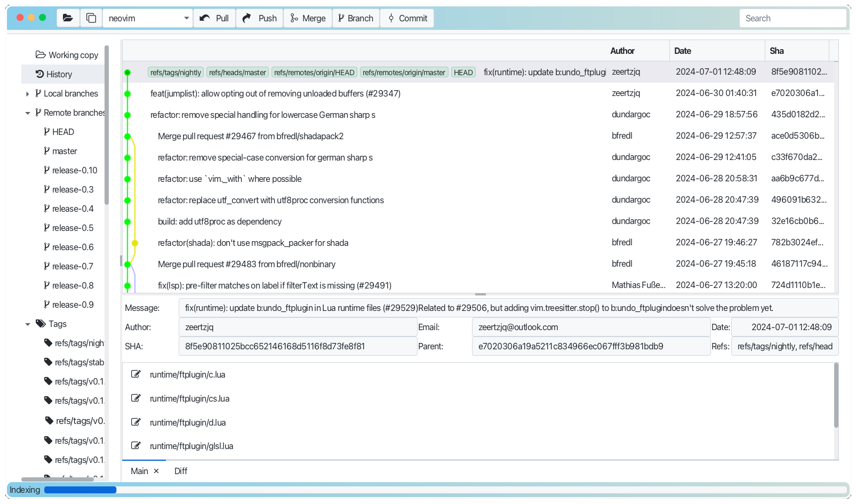Select remote branch release-0.6

(x=73, y=247)
